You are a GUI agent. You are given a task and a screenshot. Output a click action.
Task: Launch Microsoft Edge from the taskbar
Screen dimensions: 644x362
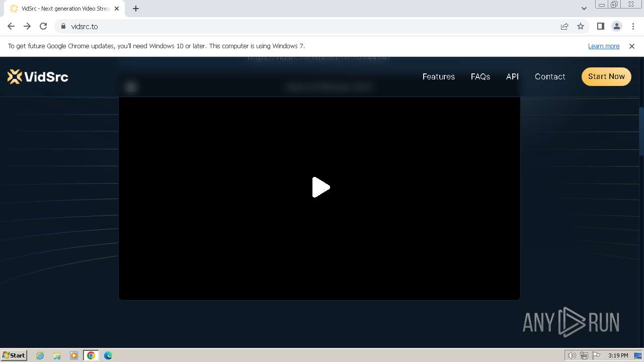(108, 355)
